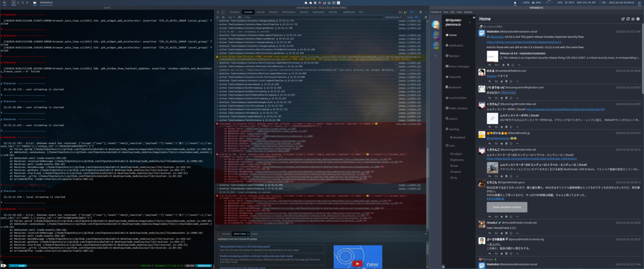Switch to third account avatar in Whalebird sidebar
The image size is (644, 269).
435,45
